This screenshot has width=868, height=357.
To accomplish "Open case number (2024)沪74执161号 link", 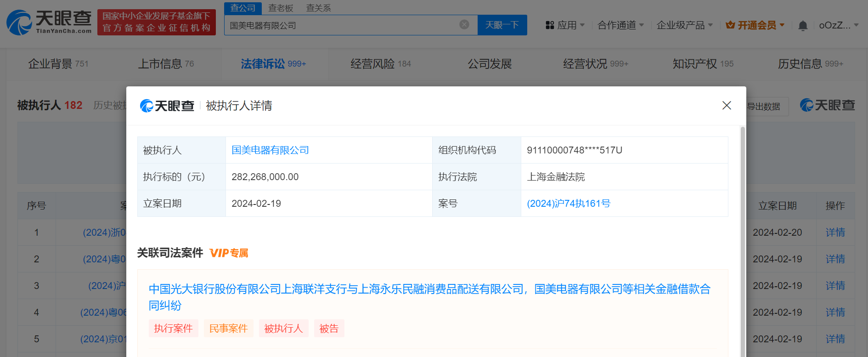I will click(568, 204).
